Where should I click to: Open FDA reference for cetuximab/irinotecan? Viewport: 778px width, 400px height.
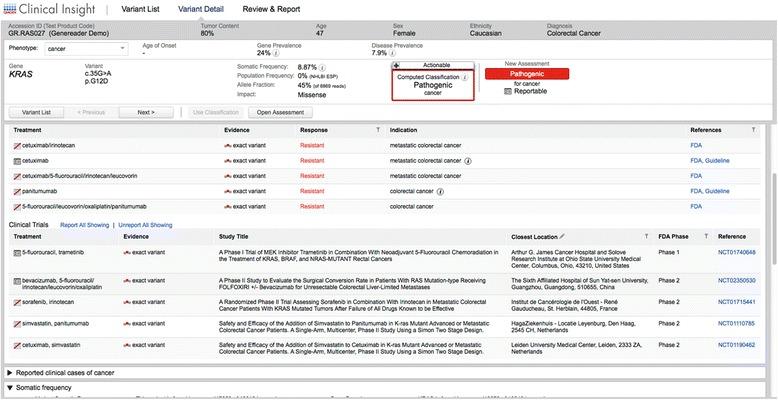(696, 145)
